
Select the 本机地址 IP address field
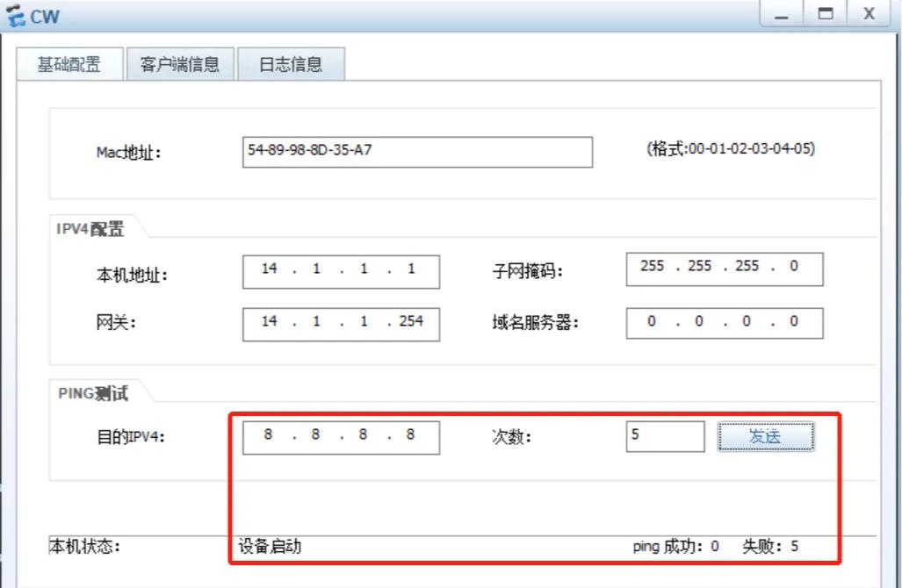[340, 270]
